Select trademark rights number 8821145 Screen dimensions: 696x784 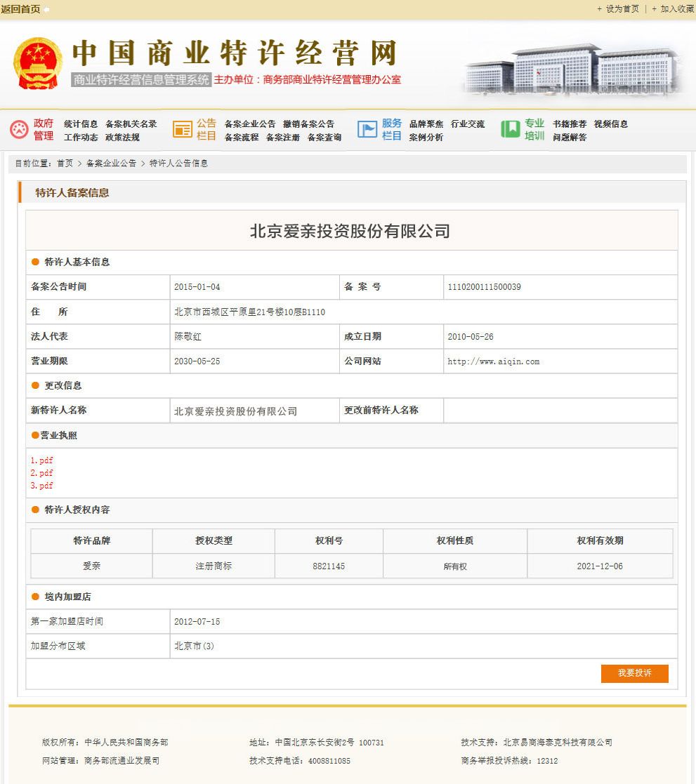[329, 566]
